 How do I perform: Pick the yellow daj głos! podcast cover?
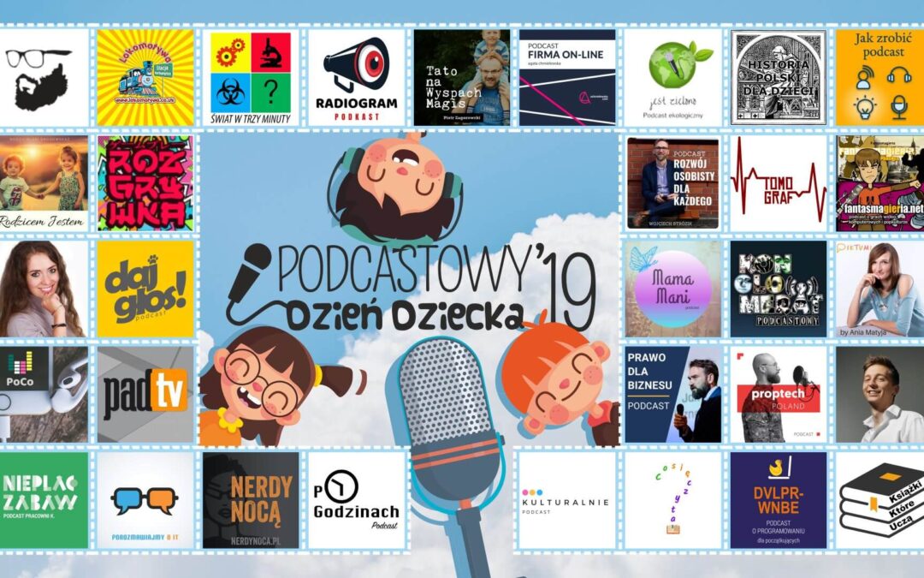click(x=145, y=289)
